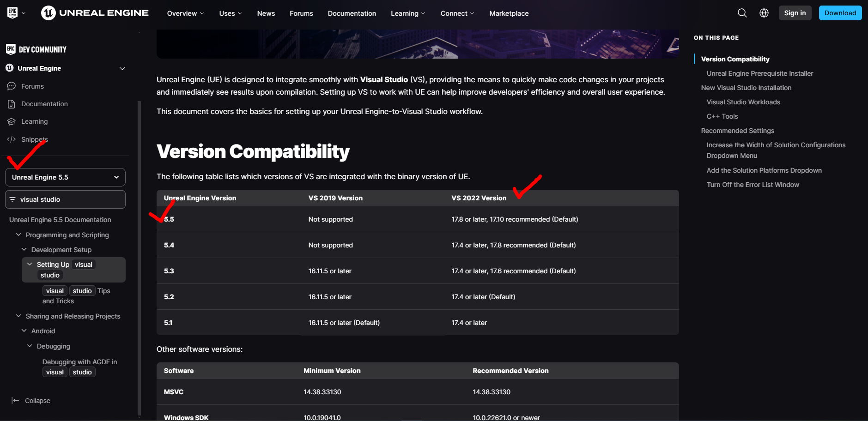Go to News in top navigation
868x421 pixels.
point(266,13)
